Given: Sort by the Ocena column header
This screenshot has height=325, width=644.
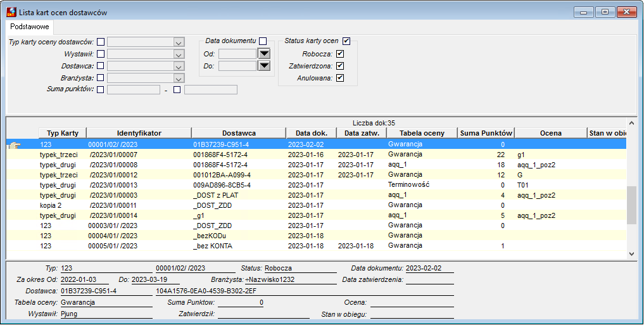Looking at the screenshot, I should click(551, 133).
